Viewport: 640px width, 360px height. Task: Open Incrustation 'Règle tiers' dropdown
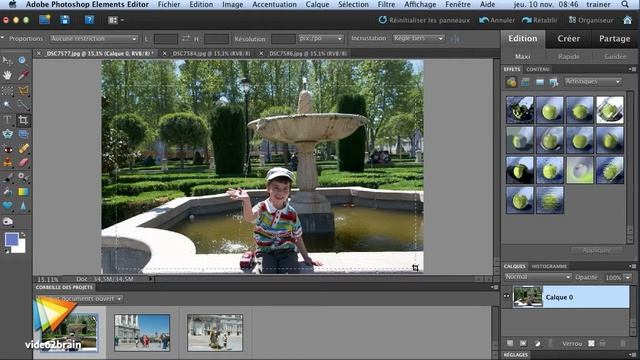pyautogui.click(x=418, y=38)
